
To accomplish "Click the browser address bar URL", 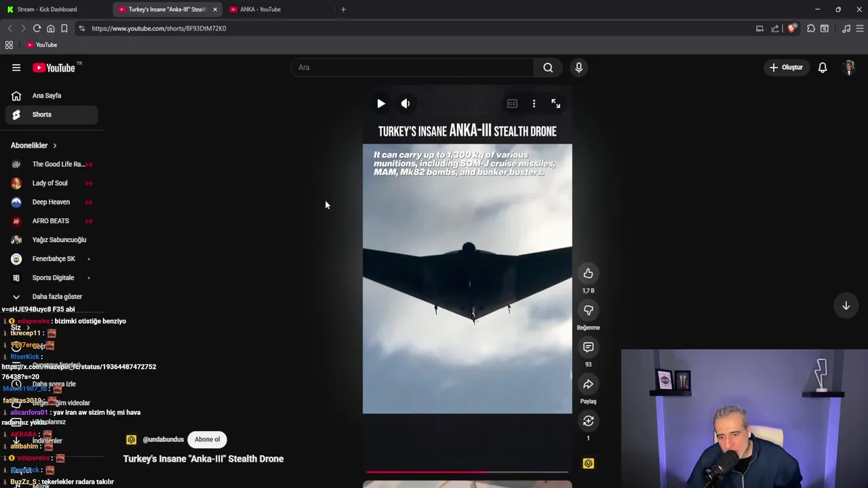I will [x=159, y=28].
